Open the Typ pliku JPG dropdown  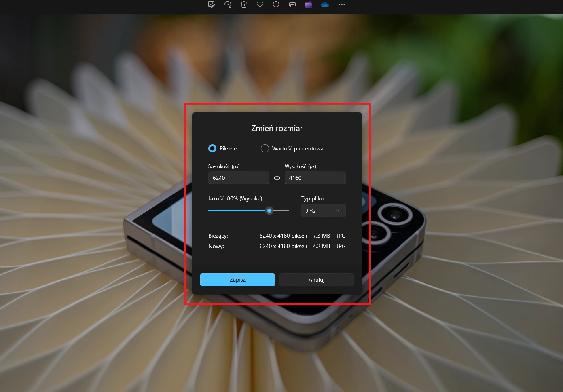click(x=324, y=211)
